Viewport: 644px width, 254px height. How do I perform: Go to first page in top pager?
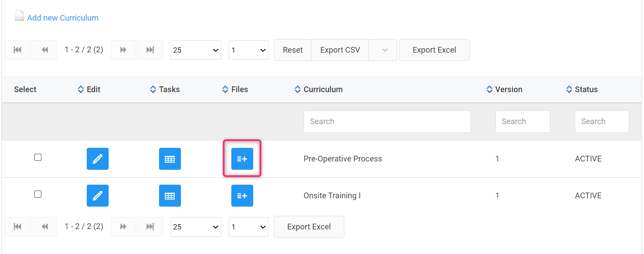point(18,50)
